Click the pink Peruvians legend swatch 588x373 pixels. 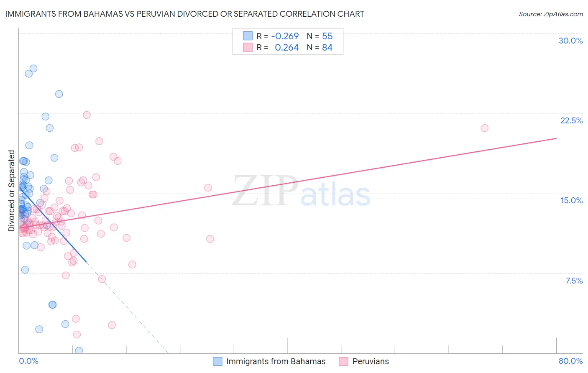click(343, 361)
